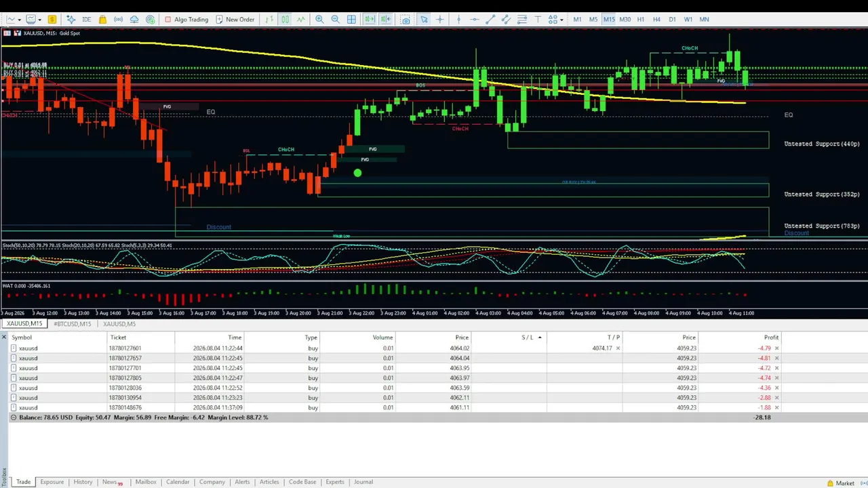
Task: Sort by the S / L column header
Action: (509, 338)
